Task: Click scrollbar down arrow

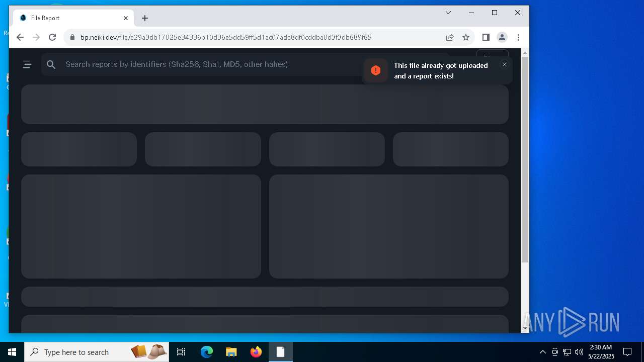Action: 525,328
